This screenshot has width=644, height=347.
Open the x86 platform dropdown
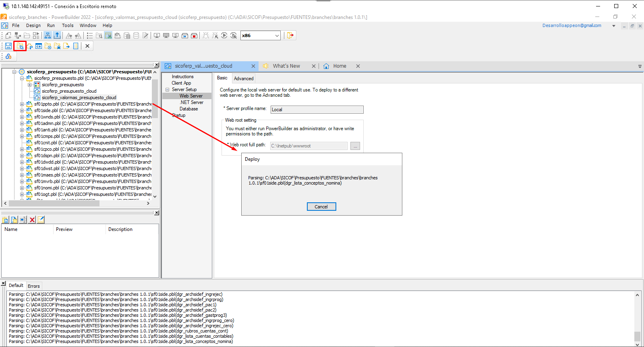pos(277,35)
